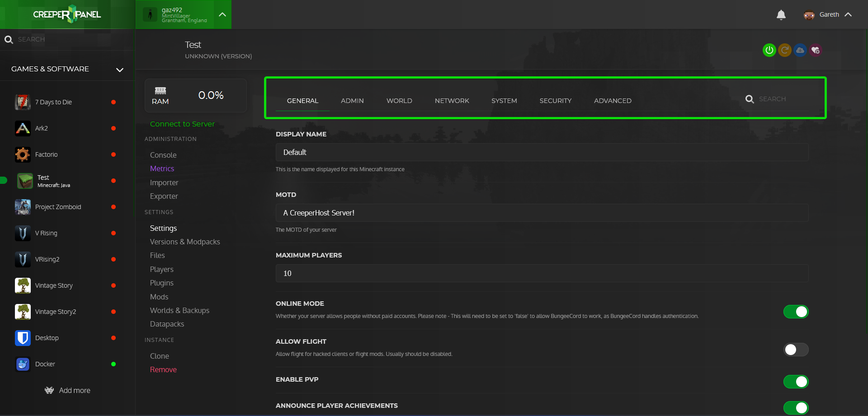Click the 7 Days to Die game icon

(x=23, y=102)
